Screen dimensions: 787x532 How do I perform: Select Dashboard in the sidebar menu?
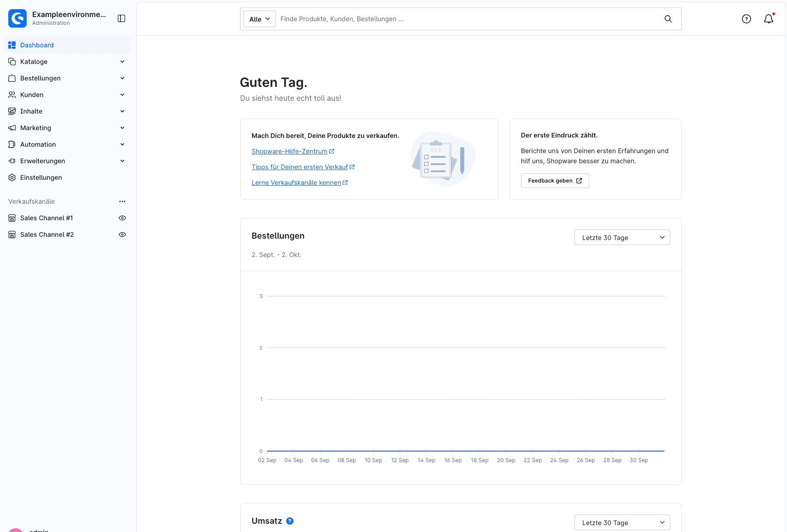pos(67,45)
